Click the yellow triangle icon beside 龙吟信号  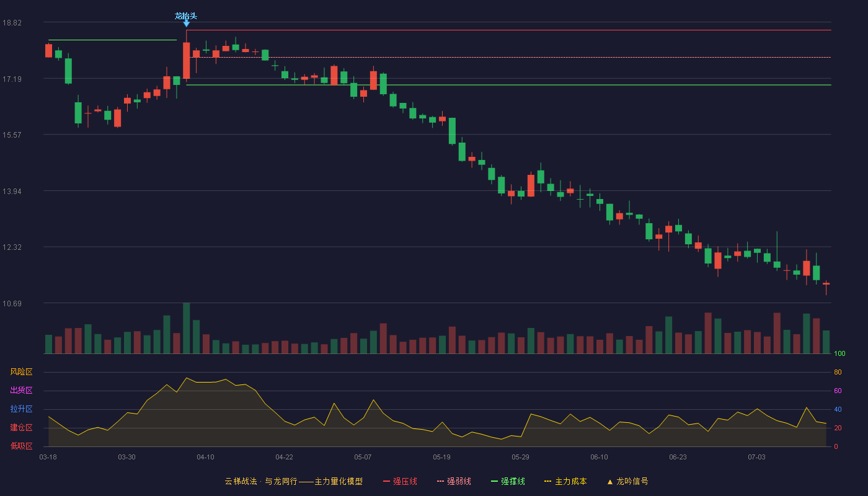(x=610, y=481)
